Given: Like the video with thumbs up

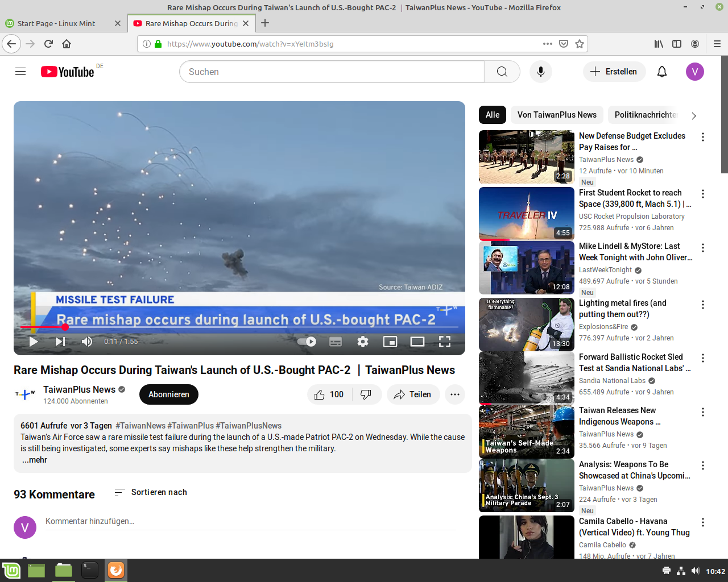Looking at the screenshot, I should [x=329, y=394].
